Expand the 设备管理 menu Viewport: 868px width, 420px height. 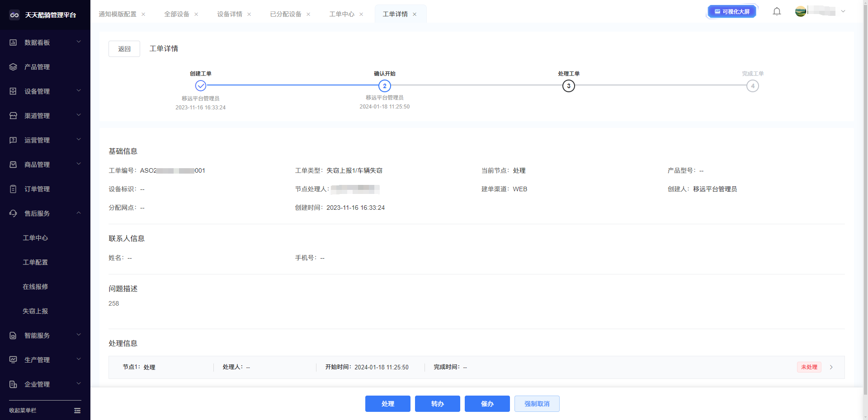point(79,91)
